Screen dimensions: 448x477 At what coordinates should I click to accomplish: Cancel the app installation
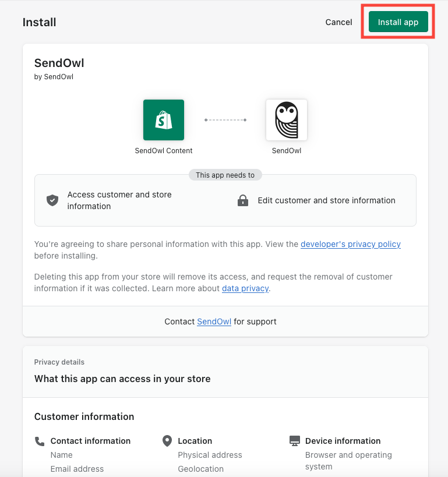(338, 22)
